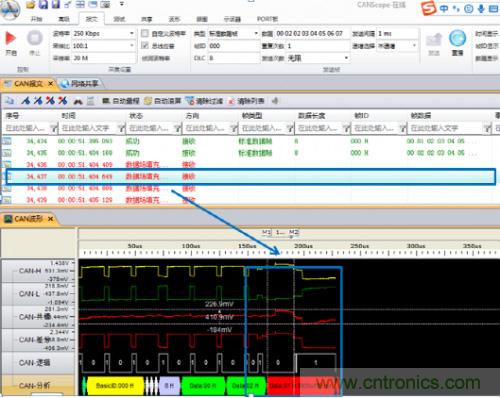500x398 pixels.
Task: Click the speaker icon in CAN toolbar
Action: [275, 101]
